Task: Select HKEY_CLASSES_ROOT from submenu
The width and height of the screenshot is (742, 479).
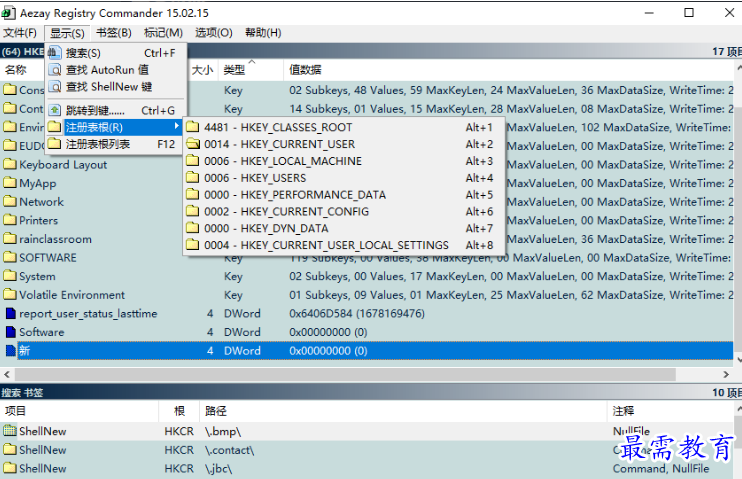Action: (x=344, y=127)
